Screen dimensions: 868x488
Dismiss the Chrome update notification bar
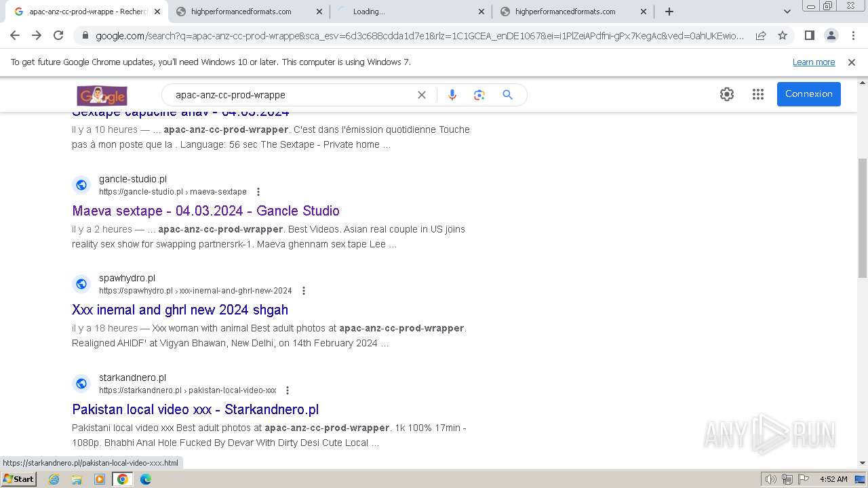point(852,62)
